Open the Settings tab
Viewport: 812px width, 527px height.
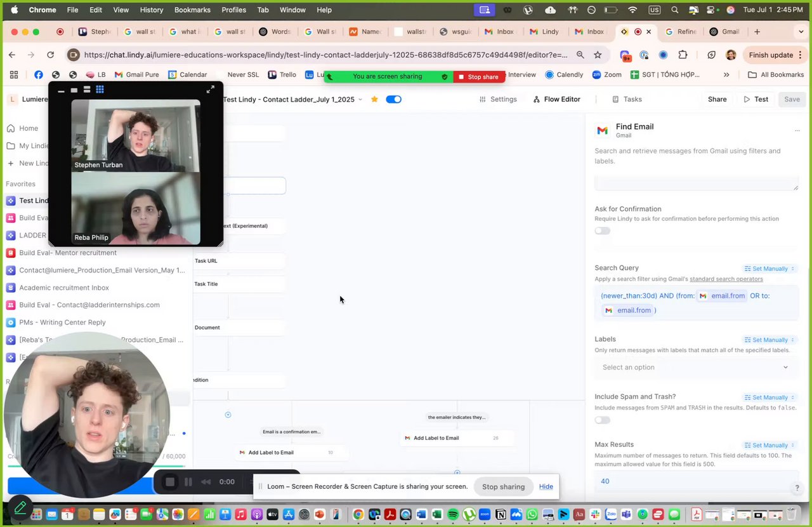(x=498, y=99)
